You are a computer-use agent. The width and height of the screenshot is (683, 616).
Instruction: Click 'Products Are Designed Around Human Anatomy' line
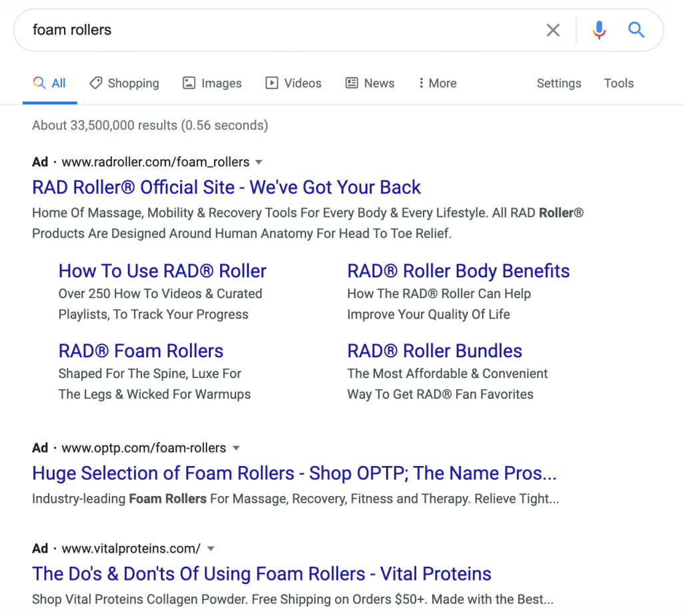(241, 234)
